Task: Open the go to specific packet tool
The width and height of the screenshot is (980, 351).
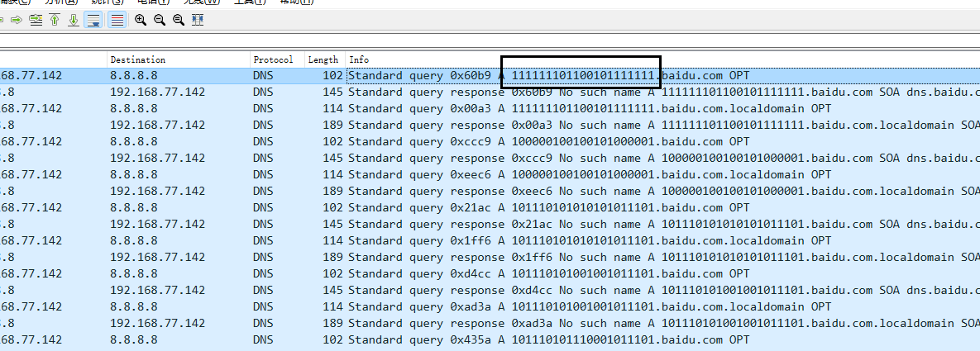Action: click(x=36, y=20)
